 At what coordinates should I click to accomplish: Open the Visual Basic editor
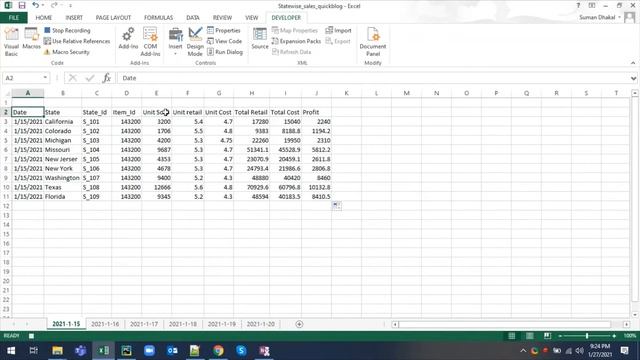tap(11, 41)
